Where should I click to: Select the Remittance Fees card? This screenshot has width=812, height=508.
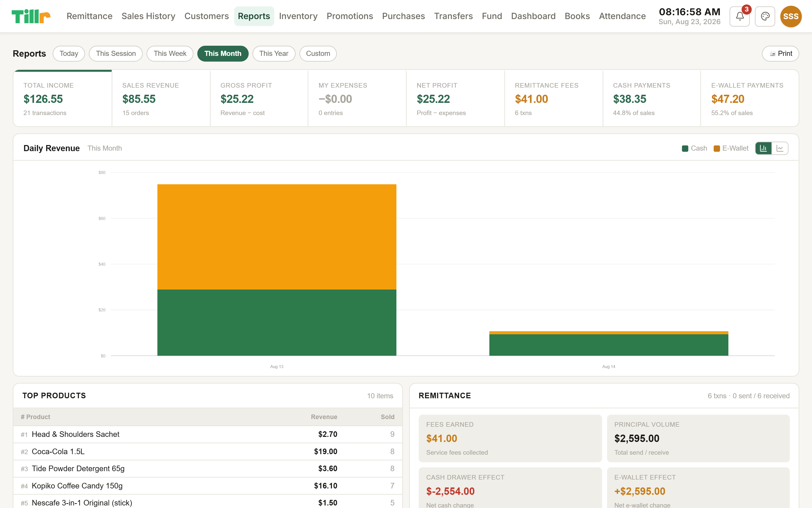click(554, 99)
